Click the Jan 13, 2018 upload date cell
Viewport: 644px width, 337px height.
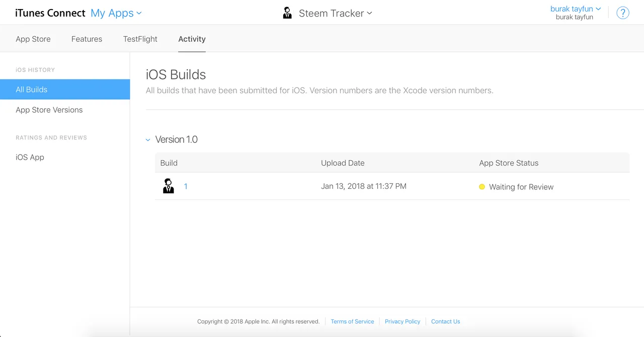pos(364,186)
